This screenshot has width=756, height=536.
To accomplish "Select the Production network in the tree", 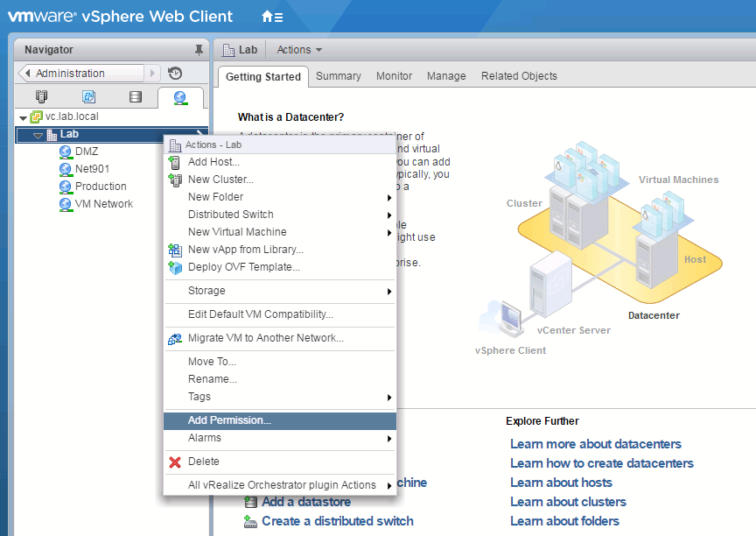I will click(99, 186).
